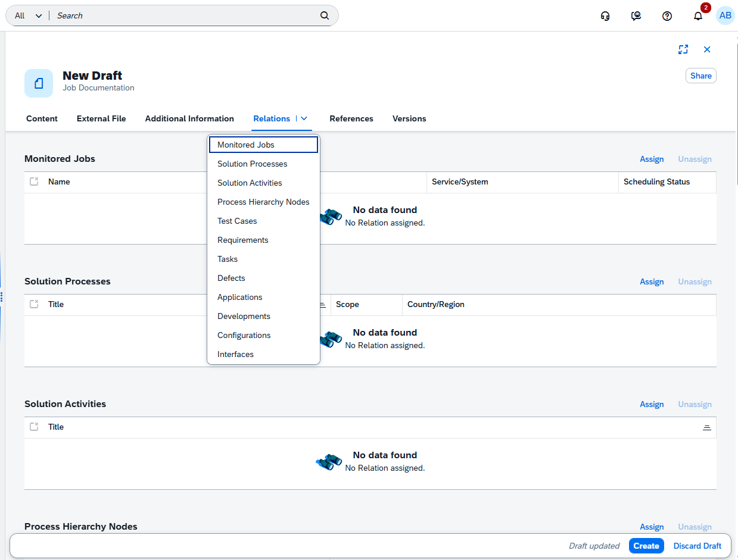Viewport: 738px width, 560px height.
Task: Switch to the External File tab
Action: click(x=101, y=118)
